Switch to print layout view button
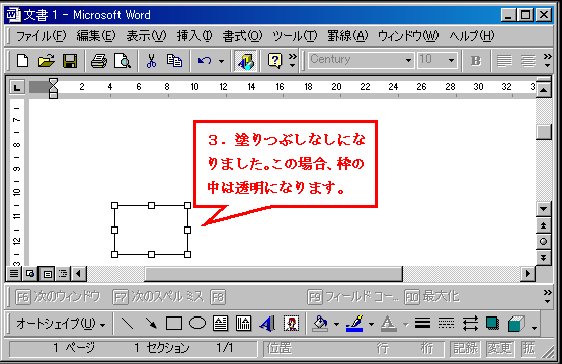This screenshot has width=562, height=364. pyautogui.click(x=47, y=274)
